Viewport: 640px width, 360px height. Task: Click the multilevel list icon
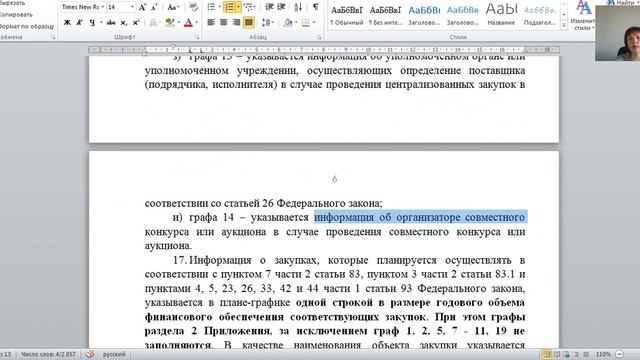click(x=248, y=7)
